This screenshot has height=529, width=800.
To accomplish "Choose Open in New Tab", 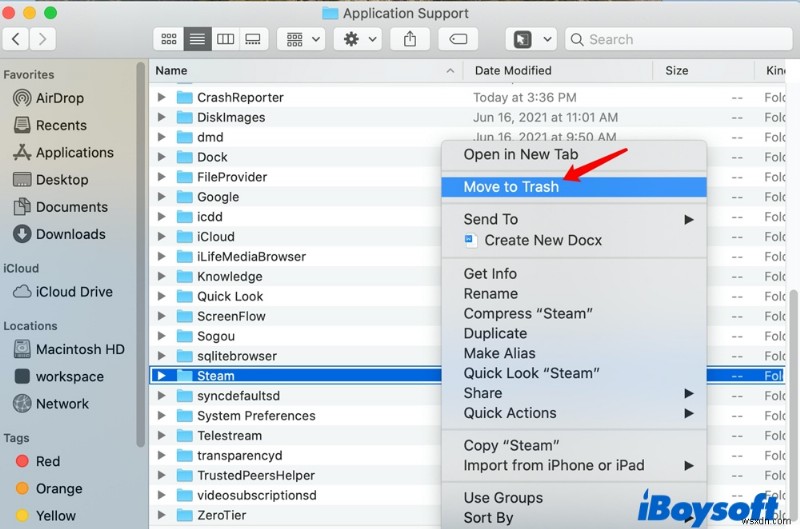I will point(574,155).
